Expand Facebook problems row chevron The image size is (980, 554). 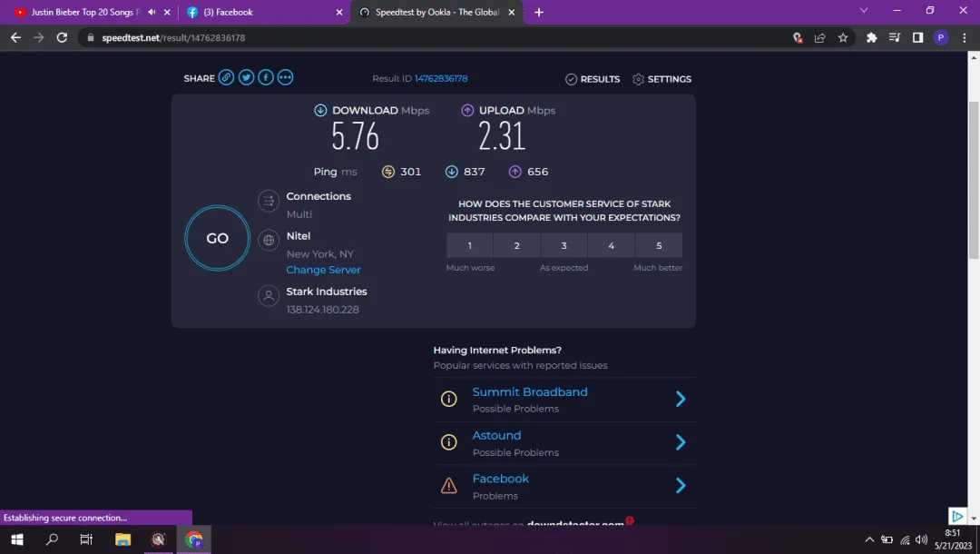(681, 486)
